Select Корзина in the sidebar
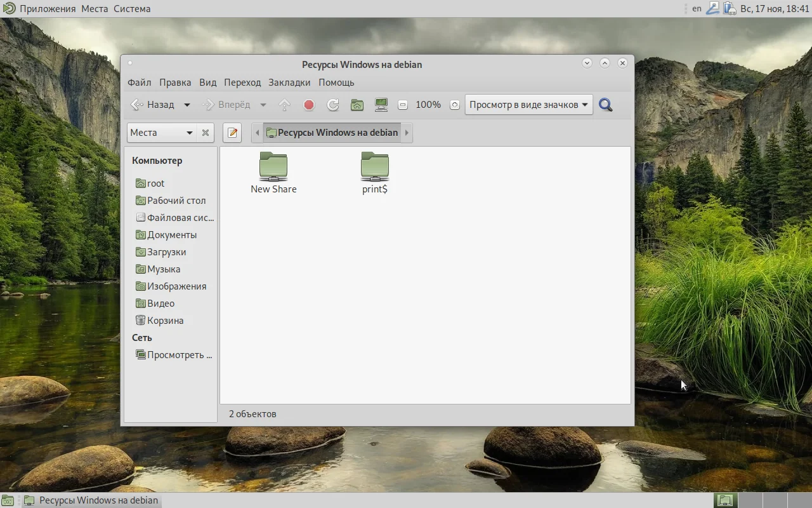Screen dimensions: 812x508 [x=165, y=321]
